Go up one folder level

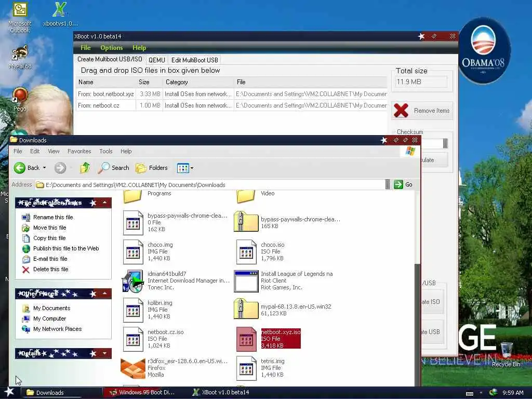click(x=85, y=168)
